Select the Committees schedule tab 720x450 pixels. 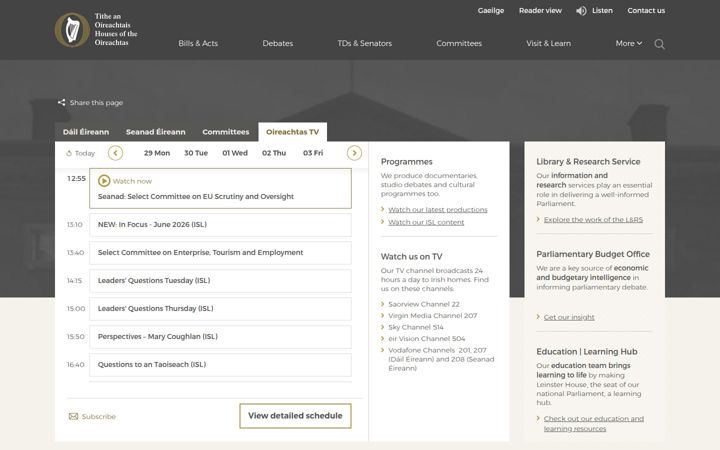point(225,132)
